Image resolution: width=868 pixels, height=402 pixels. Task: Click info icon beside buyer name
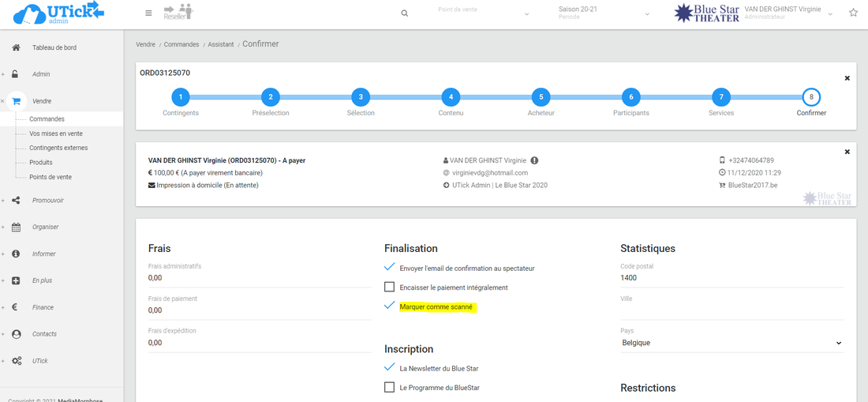click(x=534, y=160)
